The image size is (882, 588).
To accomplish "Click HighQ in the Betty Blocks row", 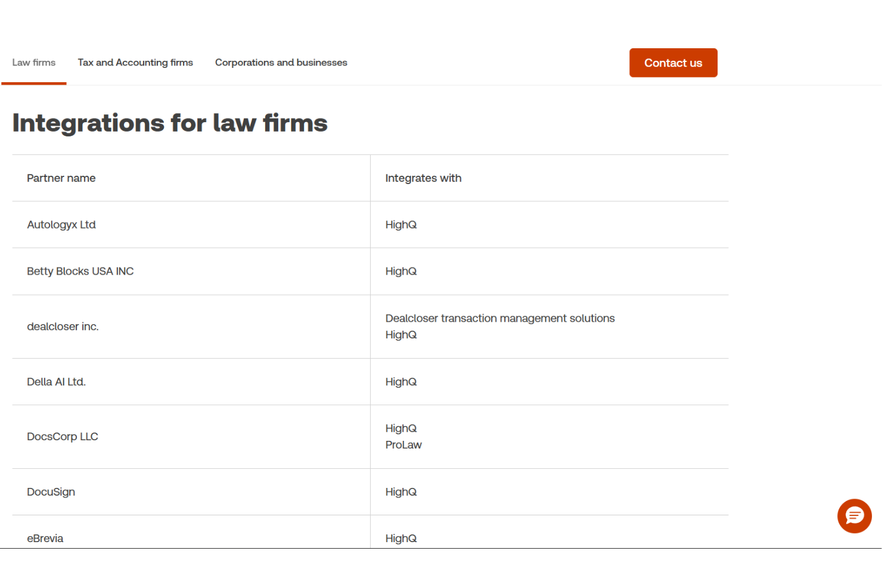I will click(401, 271).
